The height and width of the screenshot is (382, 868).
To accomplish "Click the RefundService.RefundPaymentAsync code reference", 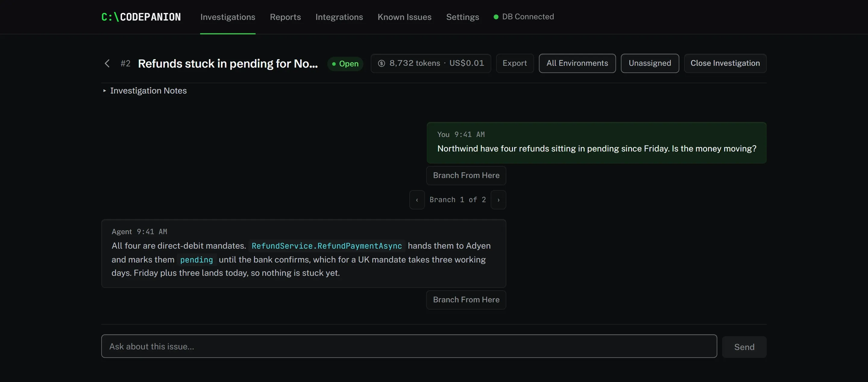I will tap(327, 246).
